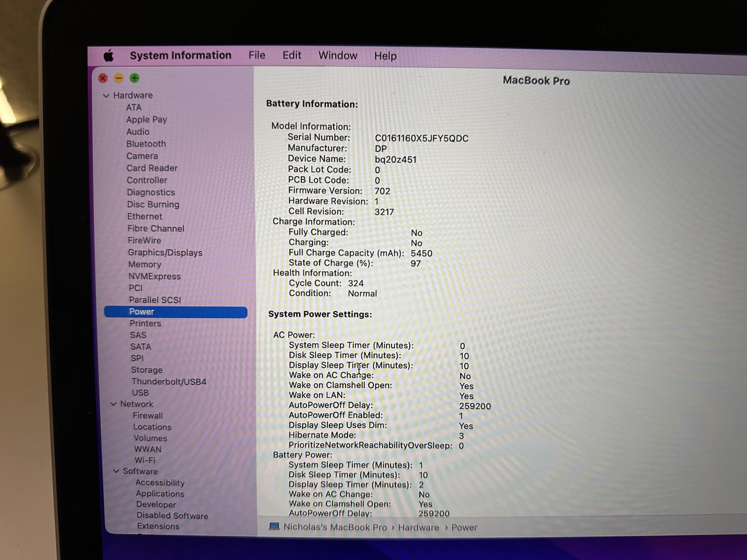This screenshot has width=747, height=560.
Task: Collapse the Network section chevron
Action: click(113, 404)
